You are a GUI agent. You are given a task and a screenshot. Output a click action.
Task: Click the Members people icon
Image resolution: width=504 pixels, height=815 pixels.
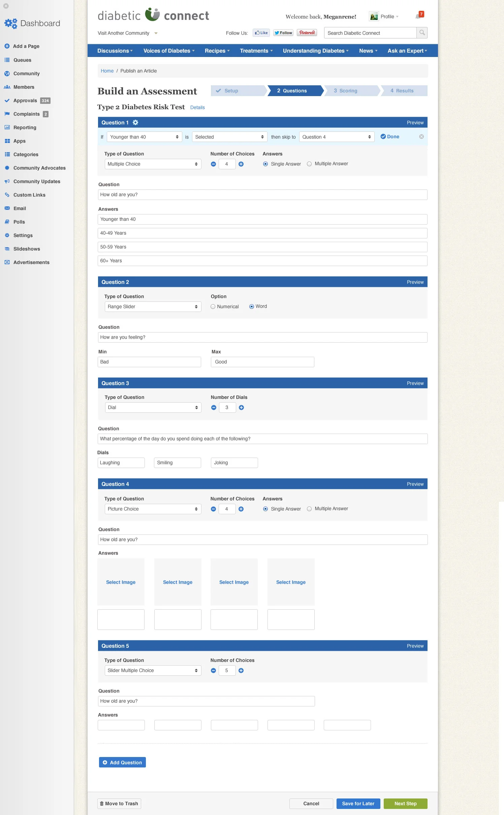point(7,87)
